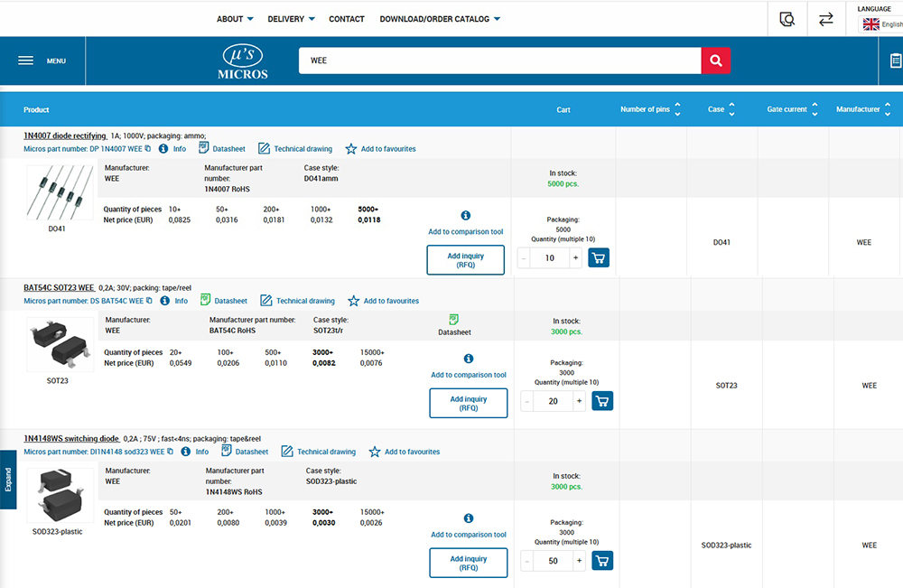Click the search field containing WEE
903x588 pixels.
pos(499,61)
